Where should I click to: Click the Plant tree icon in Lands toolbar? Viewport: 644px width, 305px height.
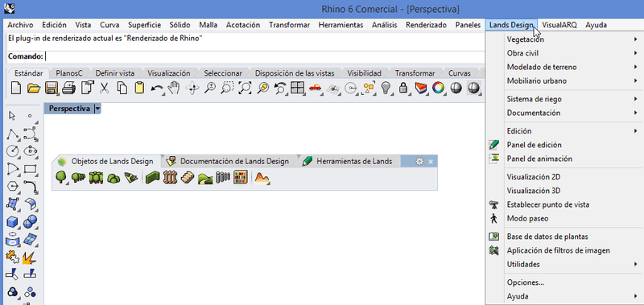coord(61,177)
